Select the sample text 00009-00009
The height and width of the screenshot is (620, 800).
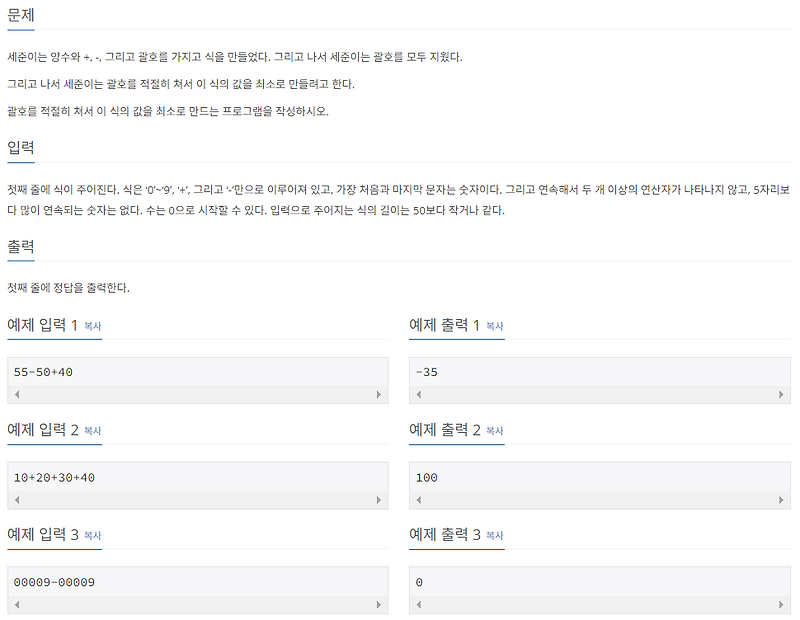tap(54, 582)
